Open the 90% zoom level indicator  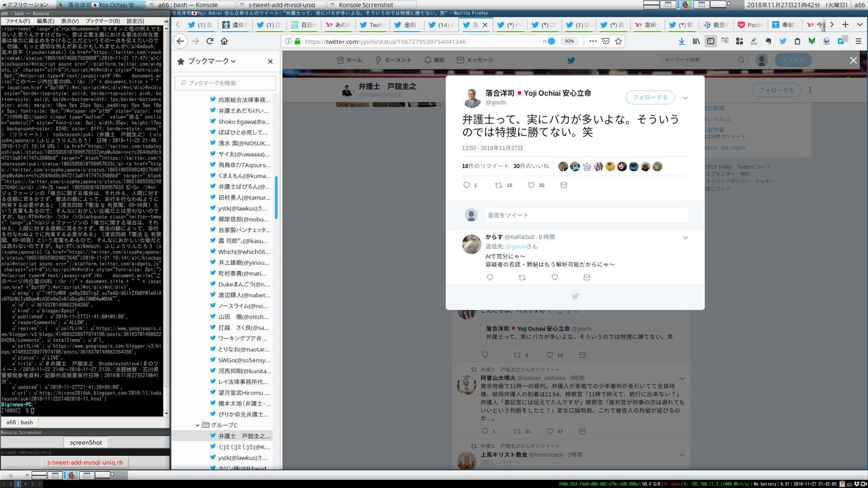[569, 41]
